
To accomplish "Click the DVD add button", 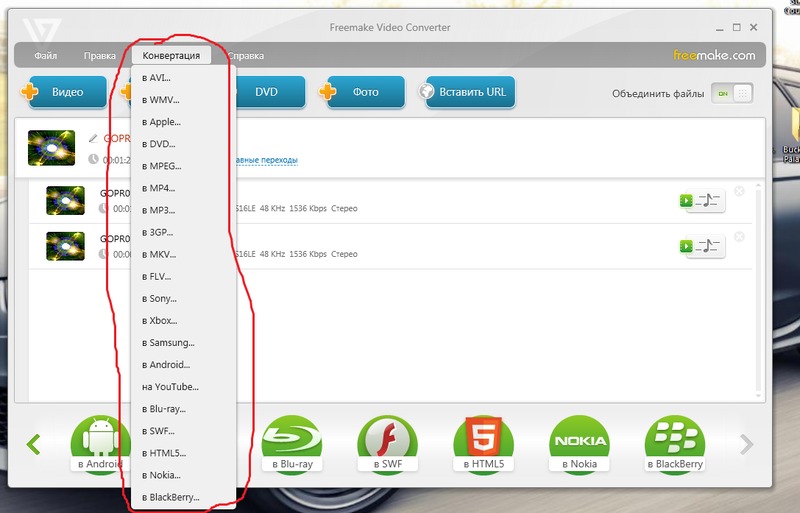I will [266, 92].
